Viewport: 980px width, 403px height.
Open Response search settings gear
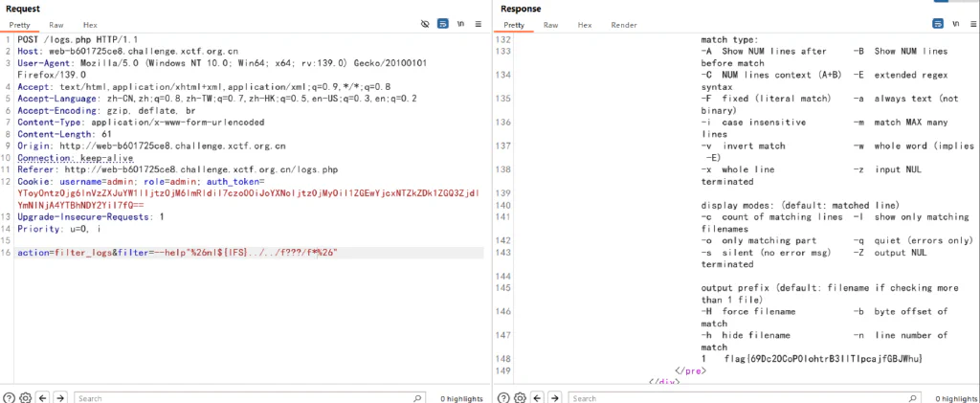click(x=520, y=398)
